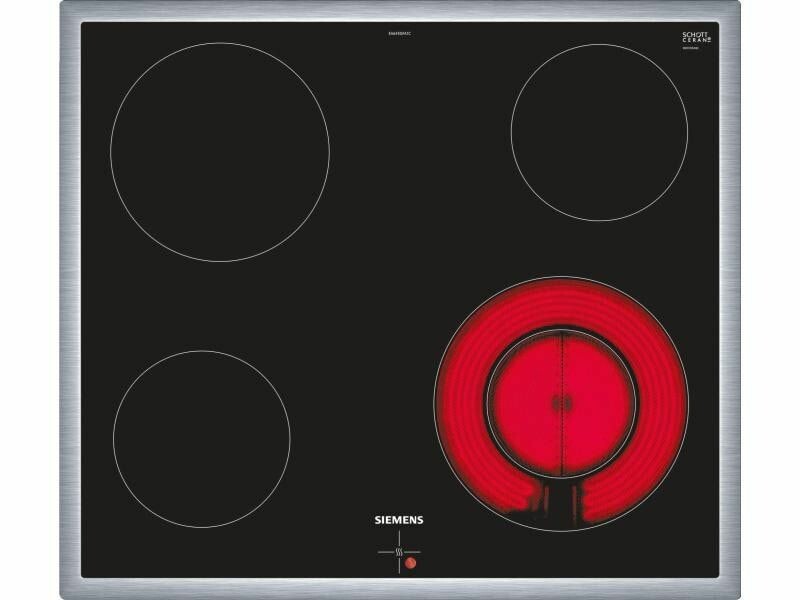Click the model number text at top center
800x600 pixels.
[400, 34]
